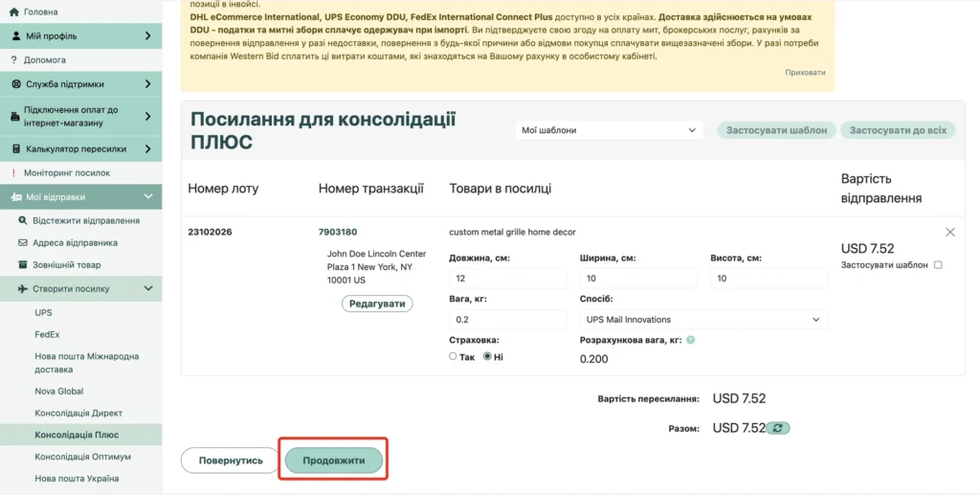
Task: Select Консолідація Директ
Action: pos(78,413)
